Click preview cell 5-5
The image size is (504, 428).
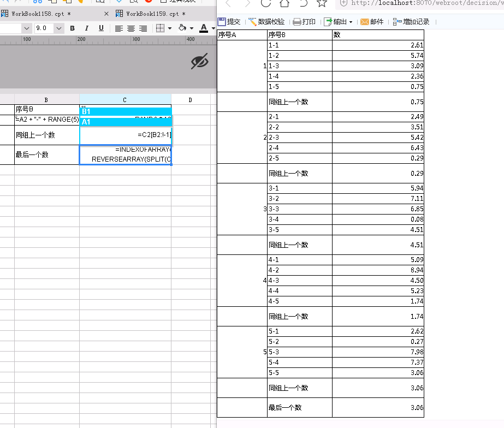300,373
